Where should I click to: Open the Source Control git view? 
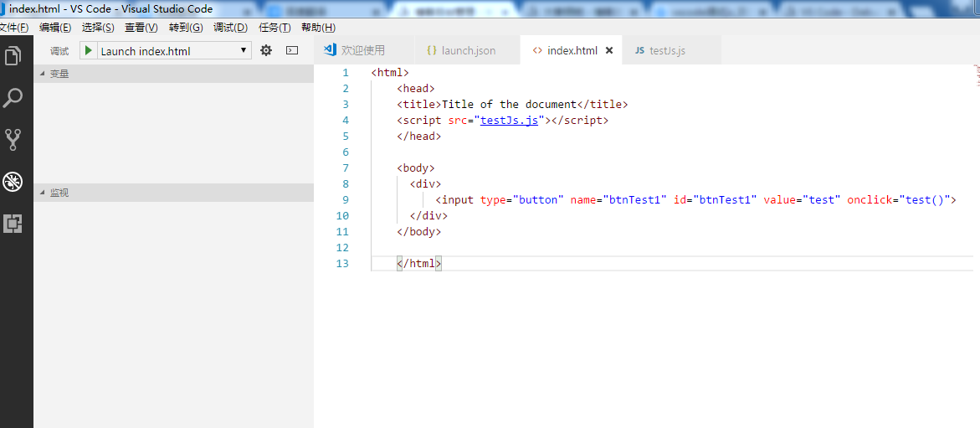pyautogui.click(x=13, y=140)
